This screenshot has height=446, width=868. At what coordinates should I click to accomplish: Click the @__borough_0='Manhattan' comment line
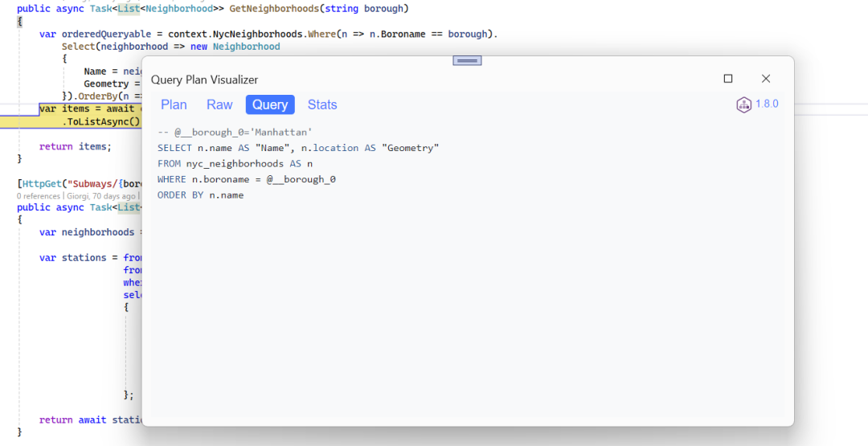point(235,132)
